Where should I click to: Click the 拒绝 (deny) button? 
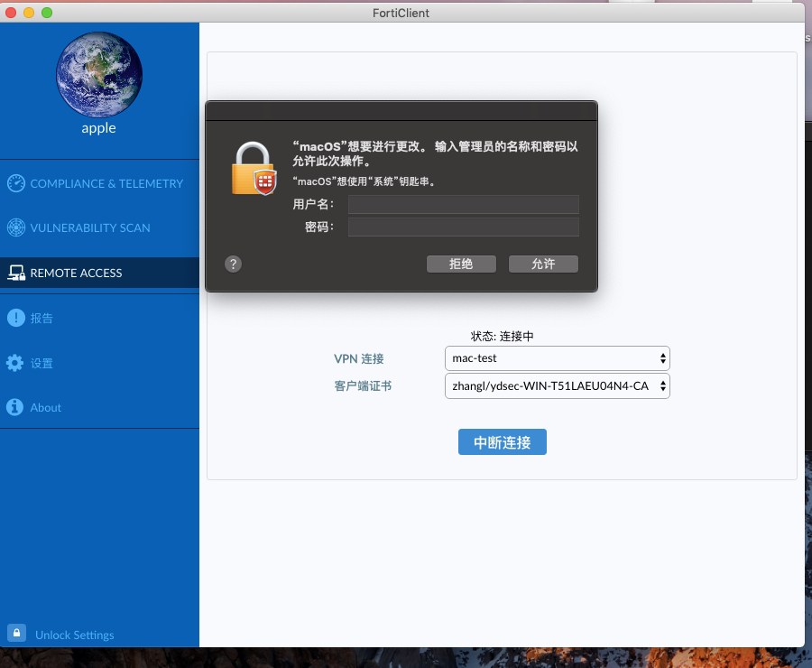click(461, 264)
